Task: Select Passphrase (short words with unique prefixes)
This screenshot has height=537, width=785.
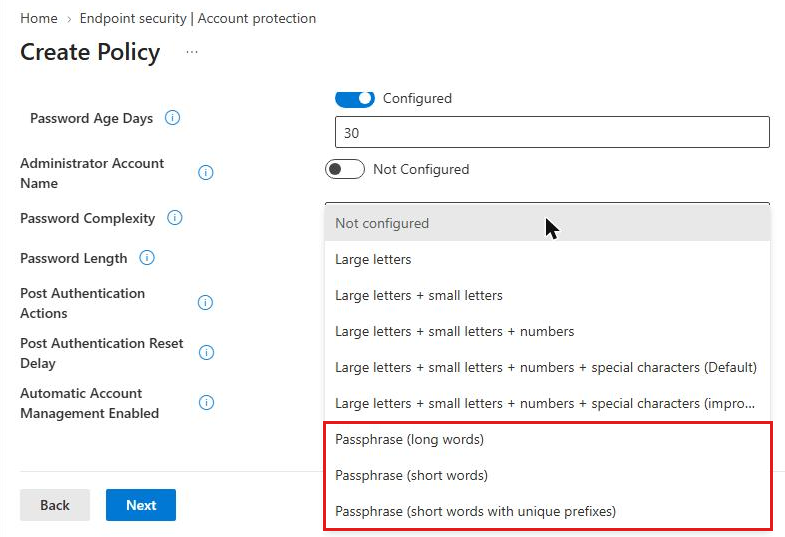Action: pyautogui.click(x=547, y=511)
